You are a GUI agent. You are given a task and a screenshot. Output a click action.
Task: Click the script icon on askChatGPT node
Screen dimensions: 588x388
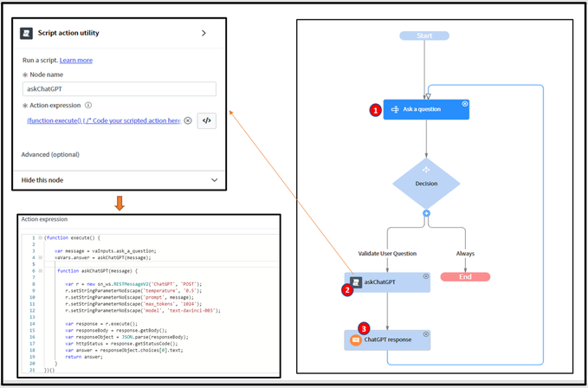click(x=356, y=282)
